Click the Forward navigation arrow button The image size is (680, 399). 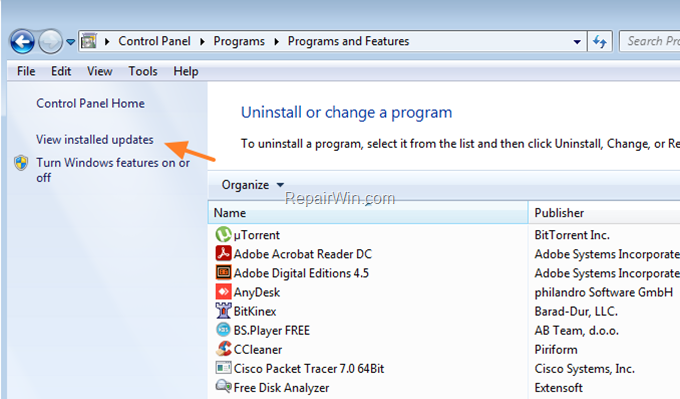pyautogui.click(x=51, y=42)
